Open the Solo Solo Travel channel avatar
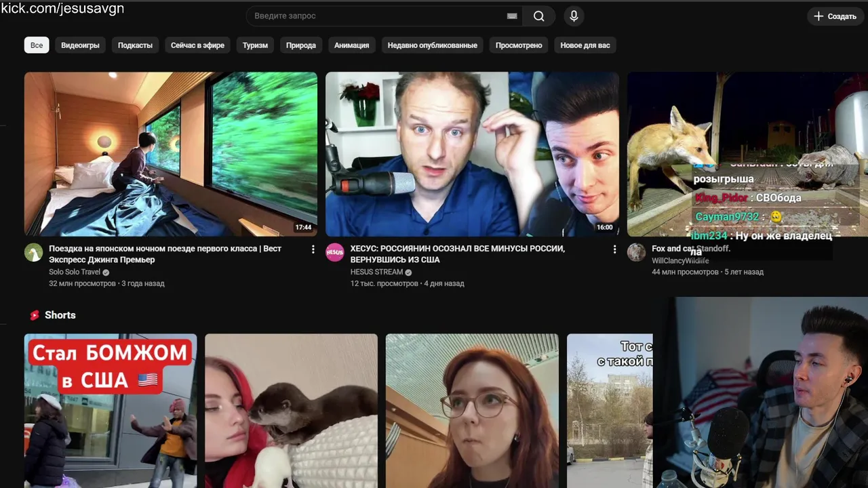Image resolution: width=868 pixels, height=488 pixels. (33, 253)
